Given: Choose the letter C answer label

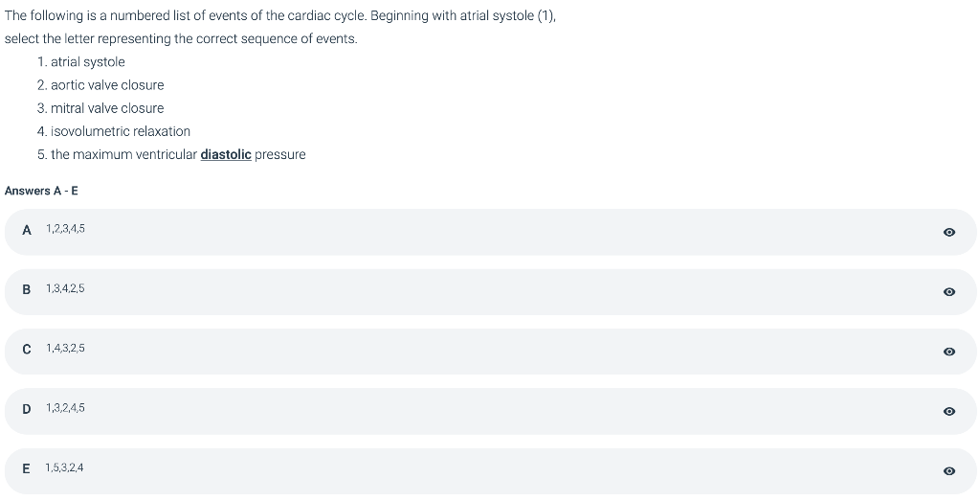Looking at the screenshot, I should pos(27,348).
